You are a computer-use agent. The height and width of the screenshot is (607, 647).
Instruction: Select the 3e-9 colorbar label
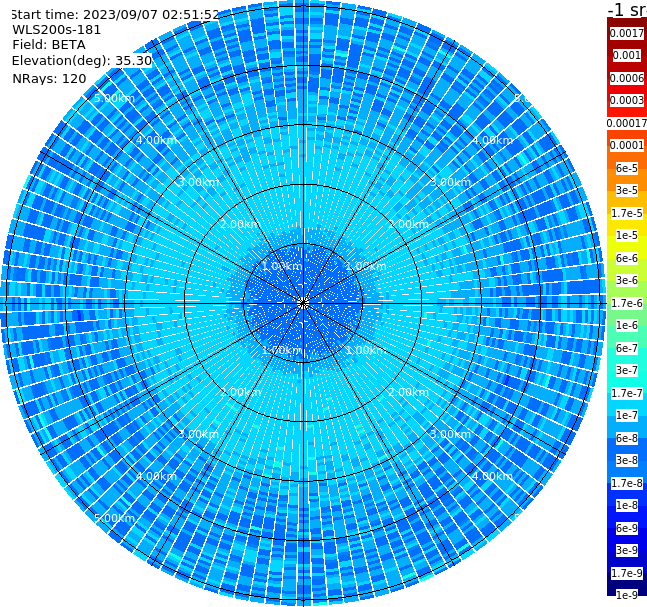point(627,550)
